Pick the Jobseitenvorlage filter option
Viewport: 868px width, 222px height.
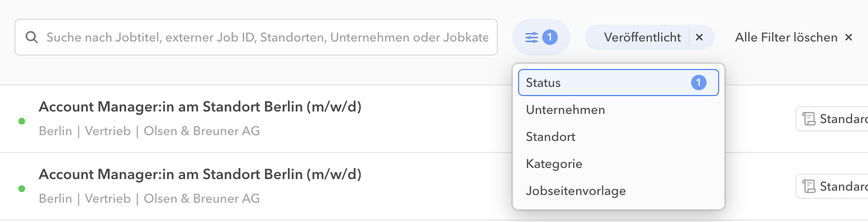click(x=576, y=191)
